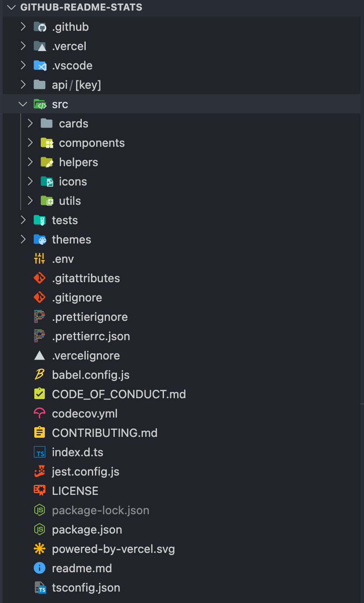Image resolution: width=364 pixels, height=603 pixels.
Task: Open the CONTRIBUTING.md file
Action: click(x=105, y=433)
